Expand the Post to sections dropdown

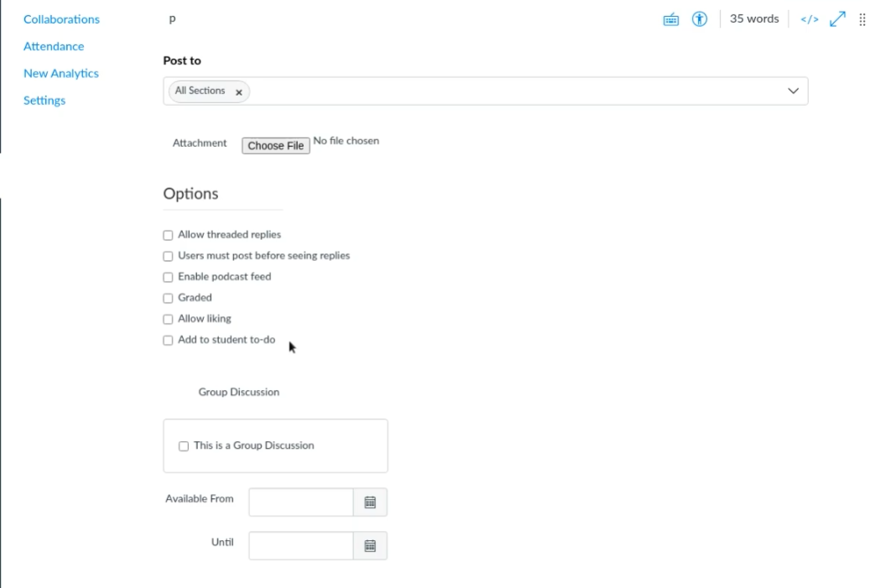point(793,91)
